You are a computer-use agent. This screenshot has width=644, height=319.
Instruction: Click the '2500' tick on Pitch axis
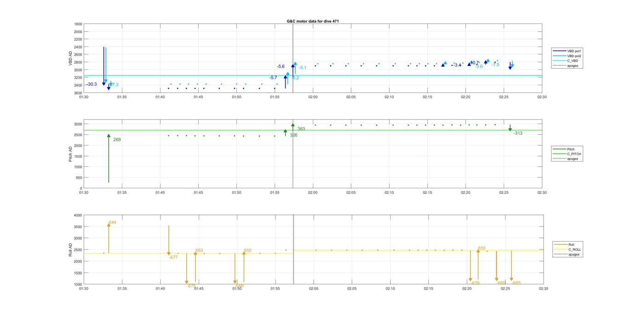pyautogui.click(x=78, y=135)
